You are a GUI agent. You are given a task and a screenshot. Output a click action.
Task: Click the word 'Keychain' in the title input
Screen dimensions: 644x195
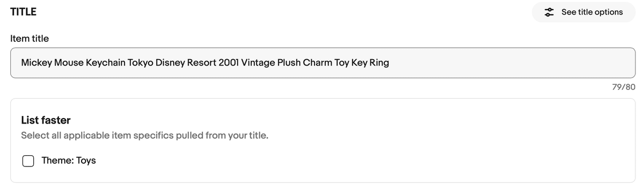(106, 63)
